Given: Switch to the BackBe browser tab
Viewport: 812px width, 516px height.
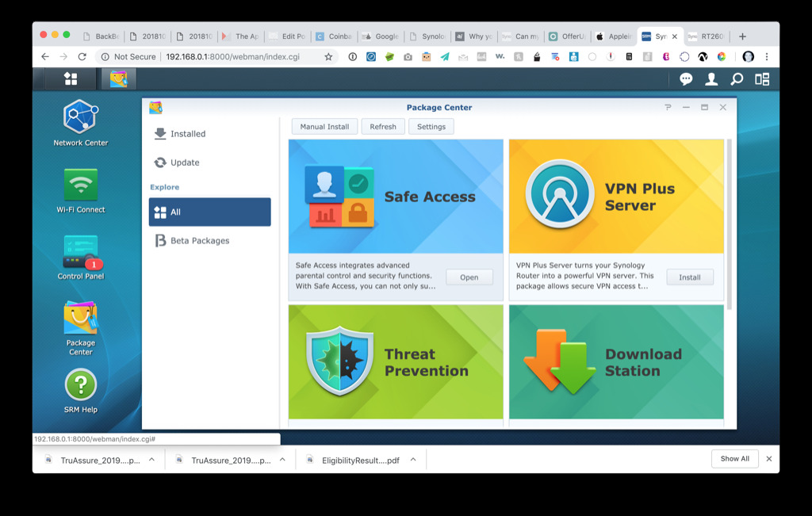Looking at the screenshot, I should [x=101, y=36].
